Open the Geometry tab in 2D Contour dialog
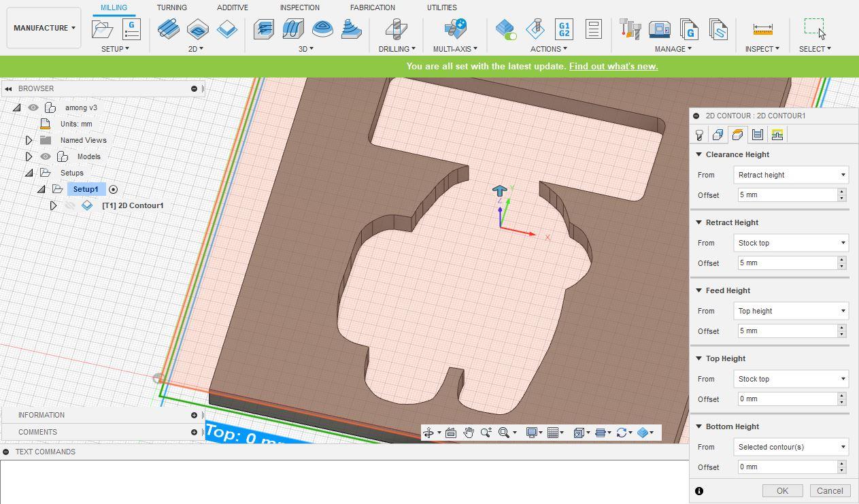The height and width of the screenshot is (504, 859). click(718, 135)
